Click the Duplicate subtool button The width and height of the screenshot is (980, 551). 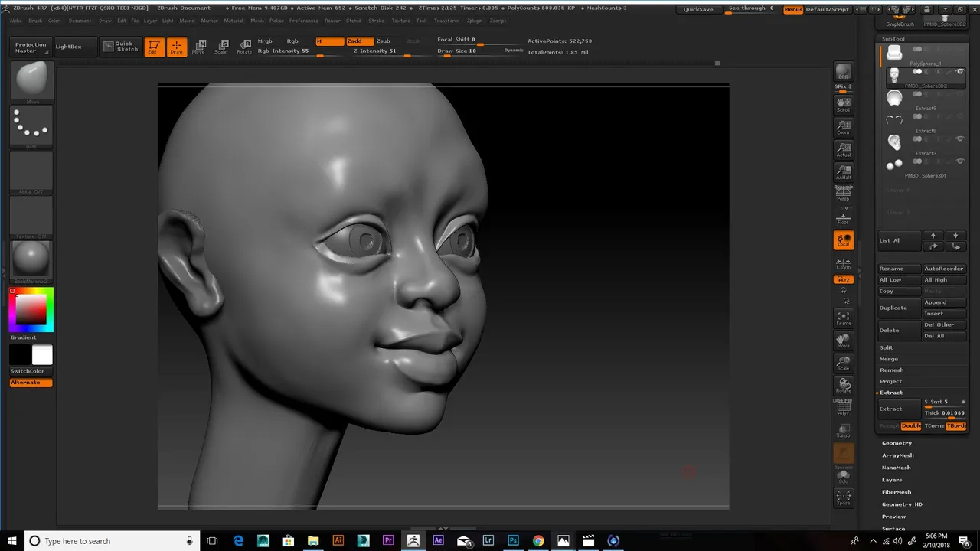[x=900, y=308]
